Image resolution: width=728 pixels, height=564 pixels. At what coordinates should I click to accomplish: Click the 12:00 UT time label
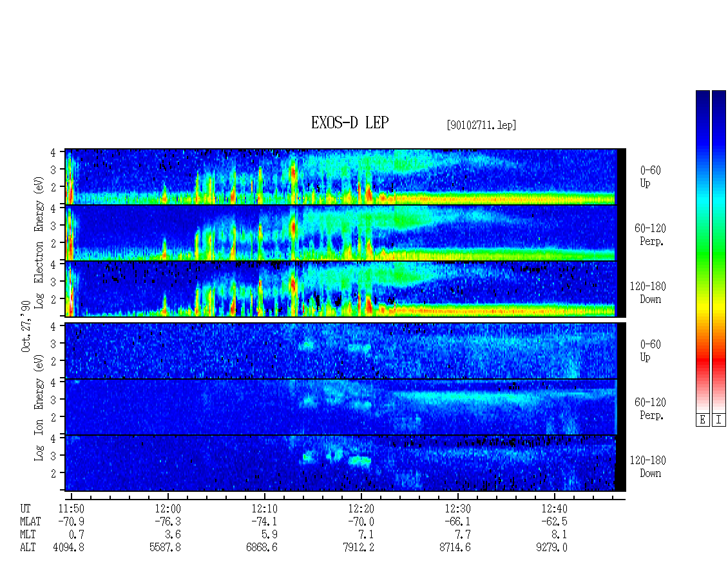click(168, 509)
